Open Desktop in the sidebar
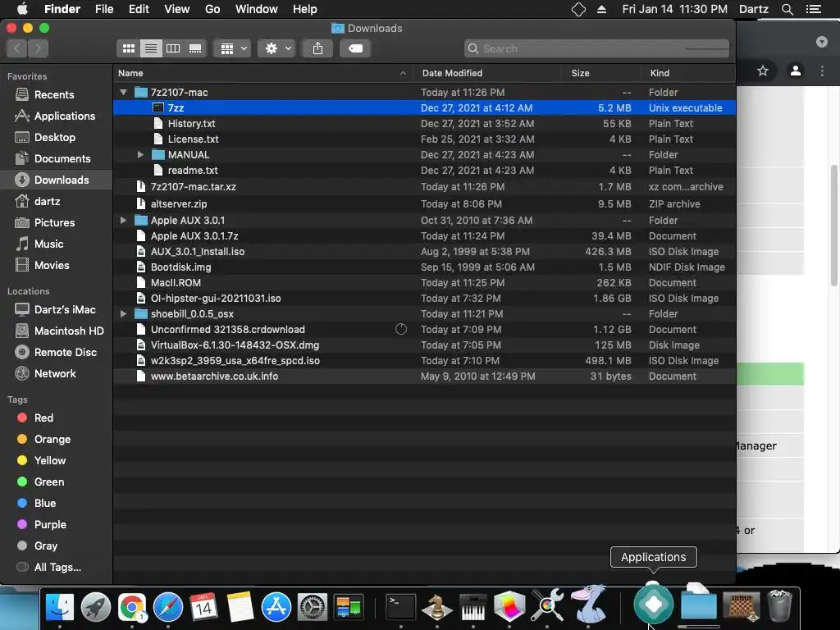 55,138
